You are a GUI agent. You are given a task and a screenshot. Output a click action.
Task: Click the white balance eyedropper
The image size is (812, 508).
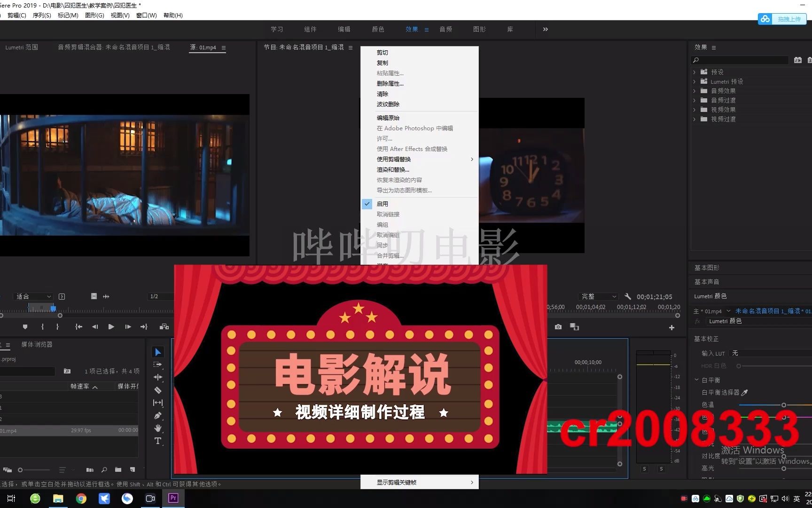pos(744,392)
